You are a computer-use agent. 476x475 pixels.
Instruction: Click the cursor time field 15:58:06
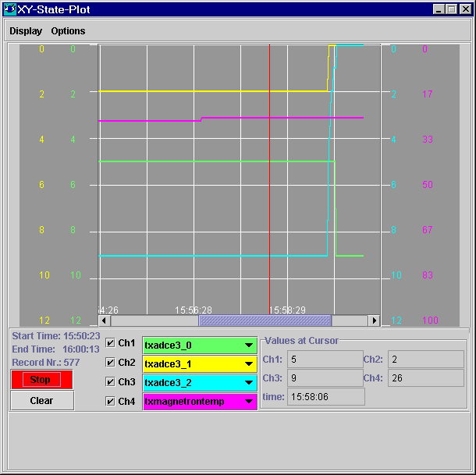(326, 397)
